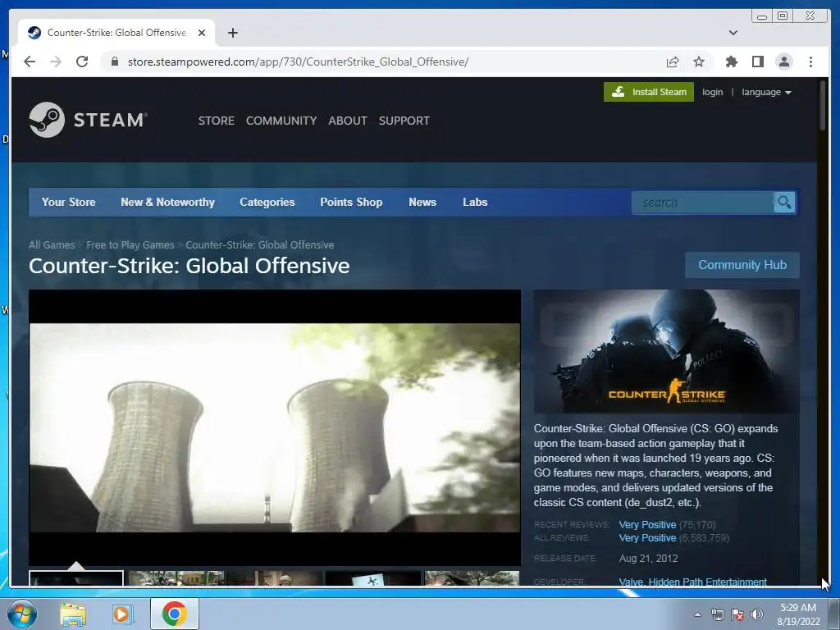This screenshot has width=840, height=630.
Task: Open the Your Store tab
Action: click(x=69, y=202)
